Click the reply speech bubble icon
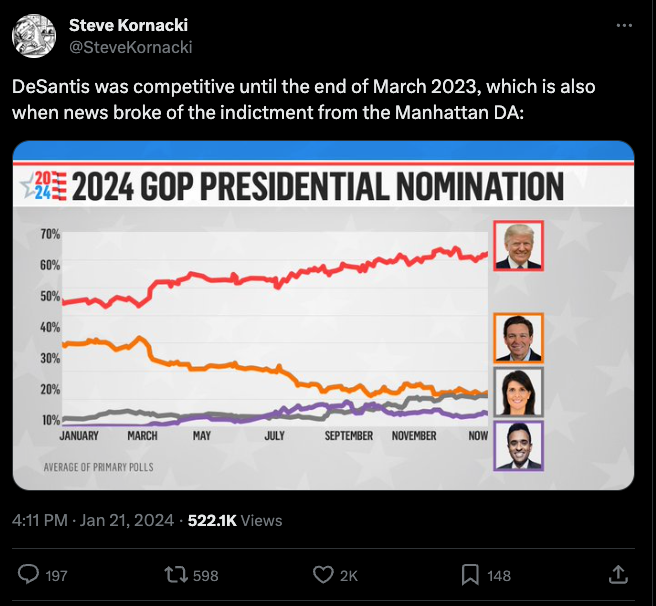Image resolution: width=656 pixels, height=606 pixels. pos(30,574)
